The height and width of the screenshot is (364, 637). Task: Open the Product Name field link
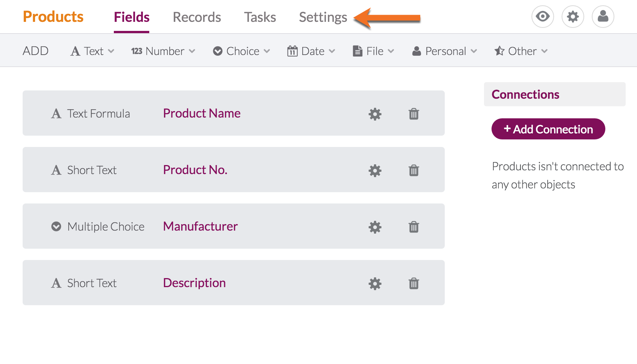pyautogui.click(x=202, y=113)
